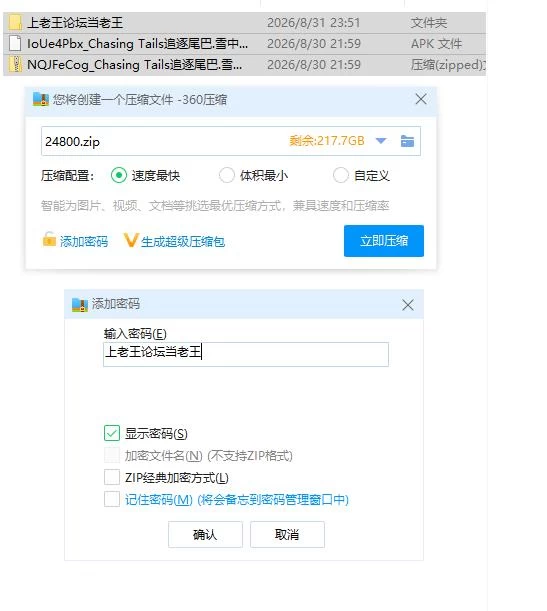
Task: Select the 体积最小 compression option
Action: [x=227, y=175]
